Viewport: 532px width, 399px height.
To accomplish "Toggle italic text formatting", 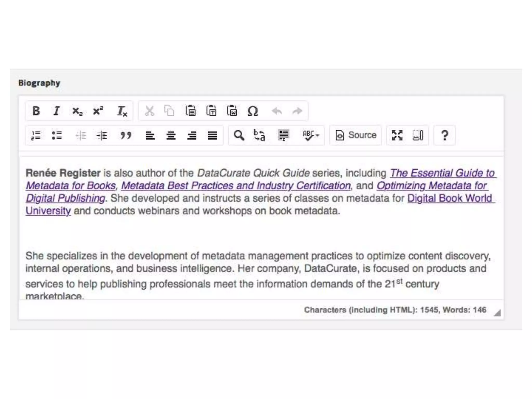I will (56, 111).
